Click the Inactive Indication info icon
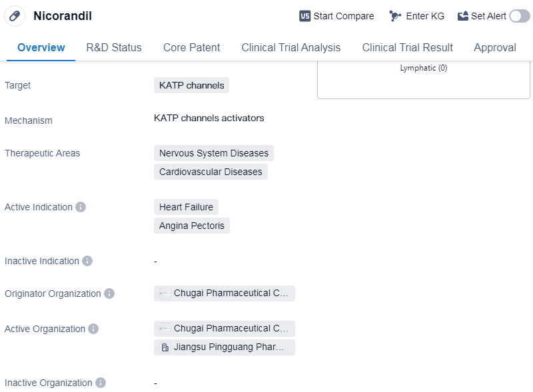533x392 pixels. (x=87, y=261)
